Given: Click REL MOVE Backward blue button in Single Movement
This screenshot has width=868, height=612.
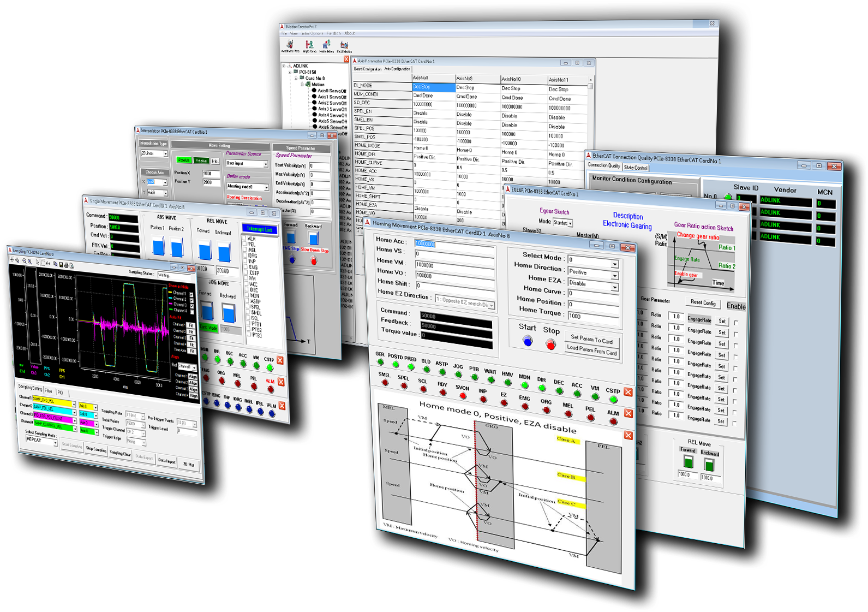Looking at the screenshot, I should (224, 252).
